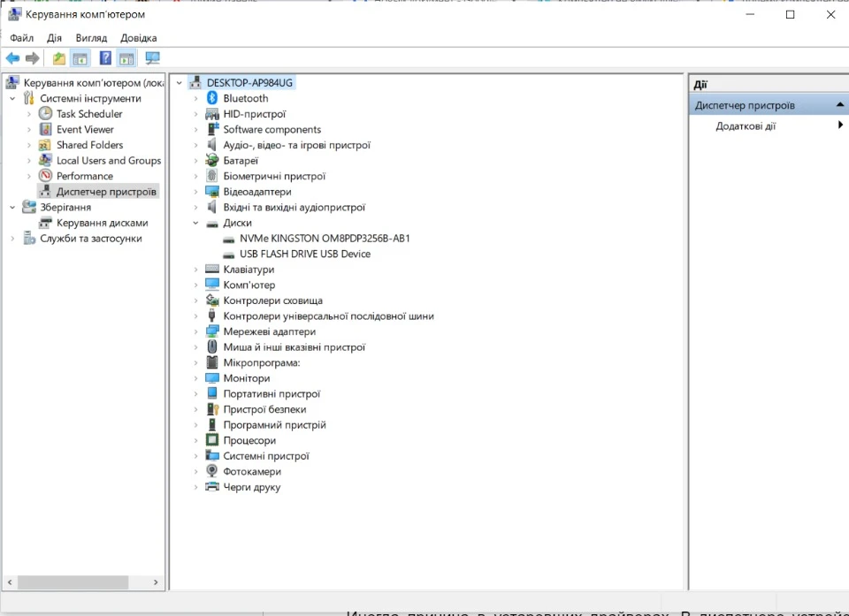Click the Scan for hardware changes icon

tap(152, 58)
